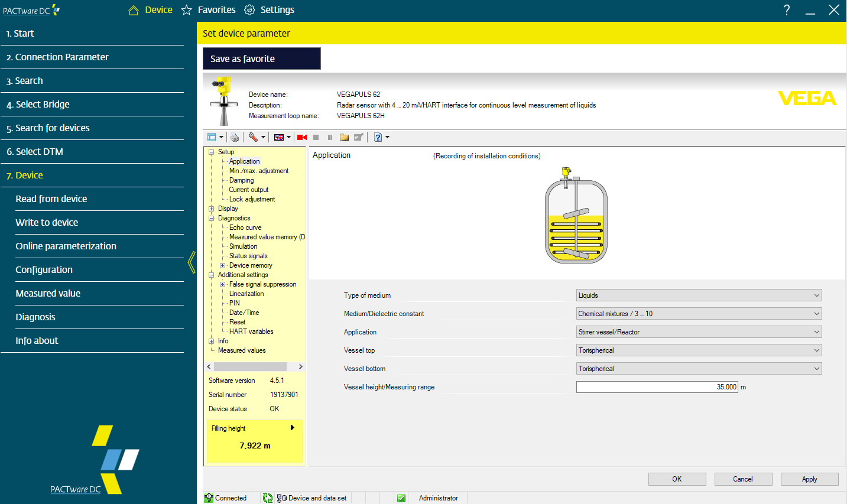847x504 pixels.
Task: Click the home Device icon in top bar
Action: coord(134,10)
